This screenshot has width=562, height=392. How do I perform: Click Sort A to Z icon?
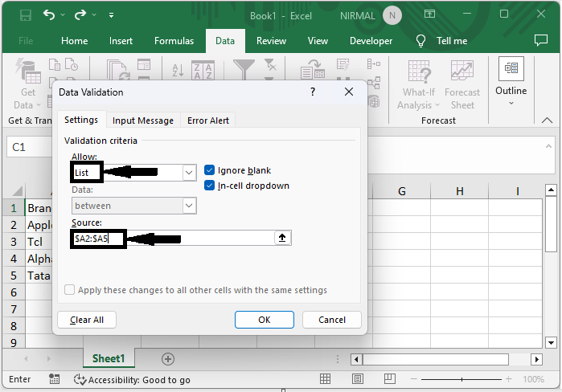point(178,70)
